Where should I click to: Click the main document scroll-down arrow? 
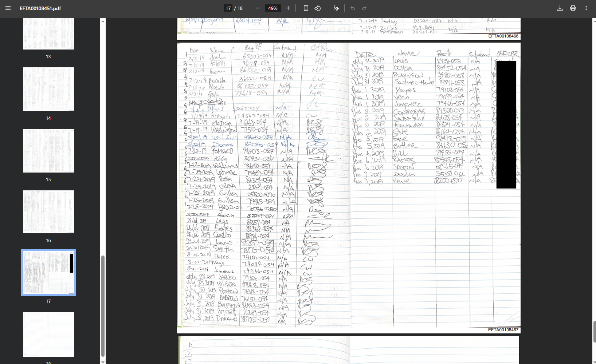coord(594,361)
